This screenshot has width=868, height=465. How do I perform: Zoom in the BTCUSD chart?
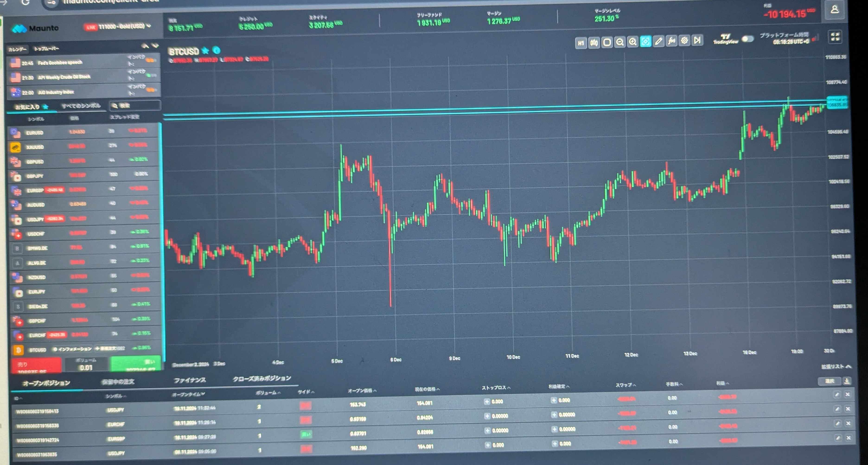[x=632, y=42]
